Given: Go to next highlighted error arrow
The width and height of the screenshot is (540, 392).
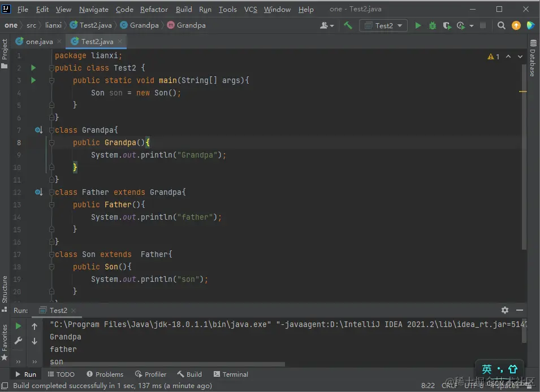Looking at the screenshot, I should coord(520,56).
